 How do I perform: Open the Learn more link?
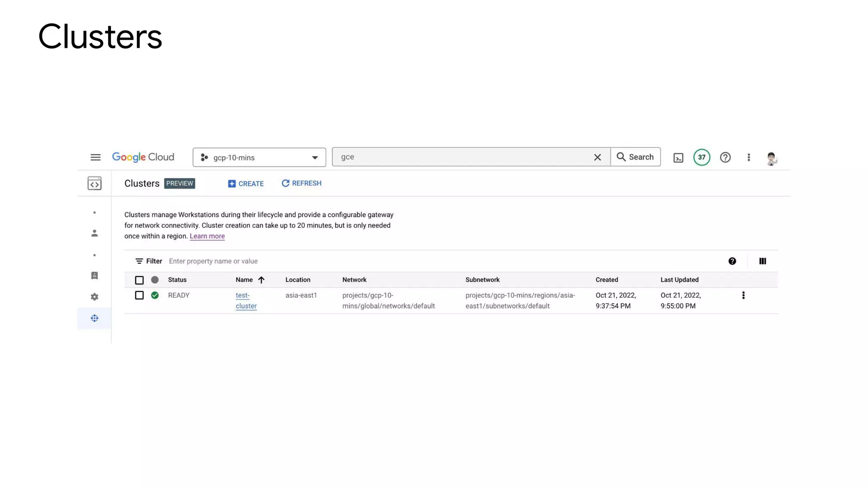[x=207, y=236]
